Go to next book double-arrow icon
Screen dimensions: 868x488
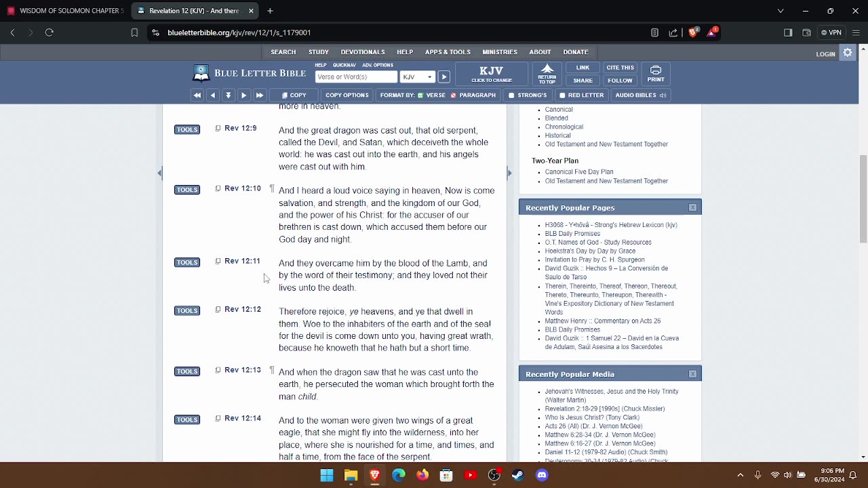click(x=259, y=96)
